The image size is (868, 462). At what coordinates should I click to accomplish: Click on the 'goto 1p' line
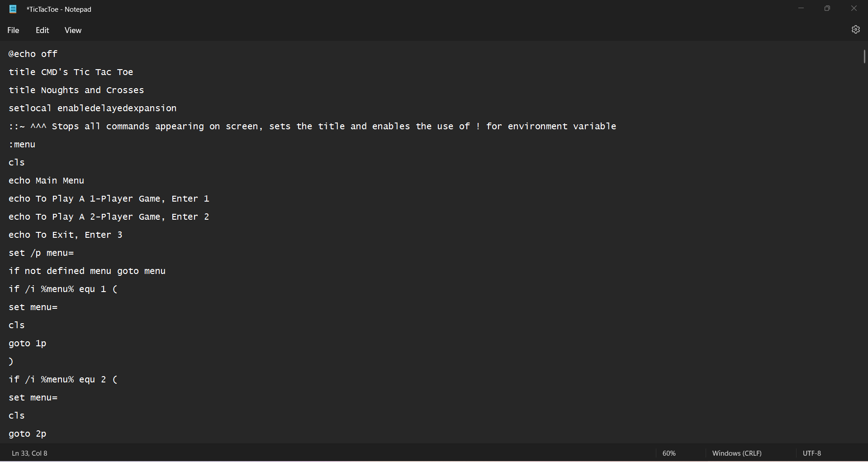point(27,344)
